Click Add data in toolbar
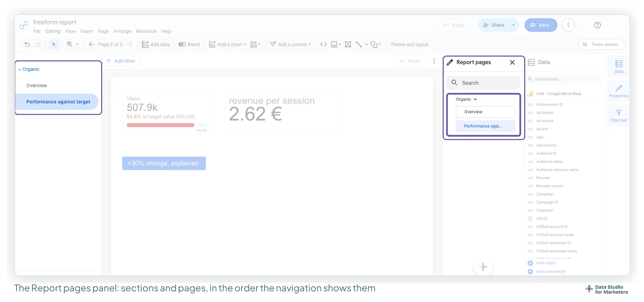The height and width of the screenshot is (302, 644). coord(156,44)
